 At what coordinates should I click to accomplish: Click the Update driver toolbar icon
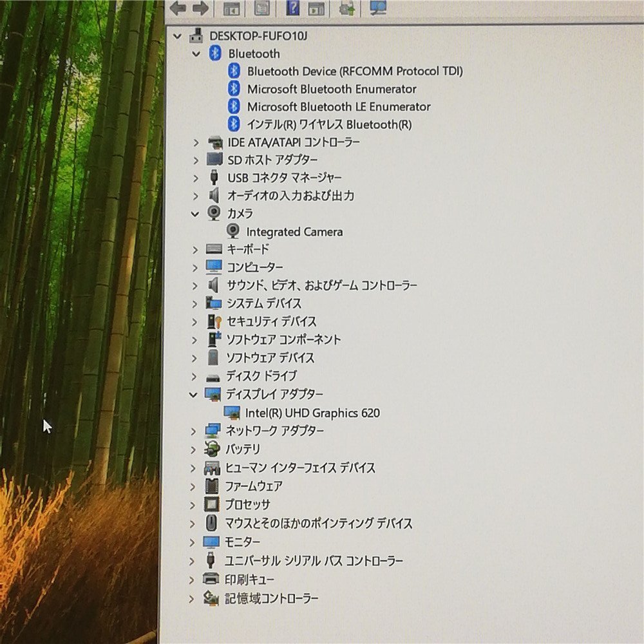click(346, 8)
